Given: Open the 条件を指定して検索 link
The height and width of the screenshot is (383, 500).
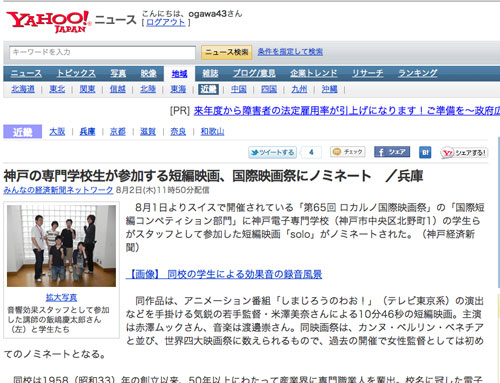Looking at the screenshot, I should tap(290, 52).
